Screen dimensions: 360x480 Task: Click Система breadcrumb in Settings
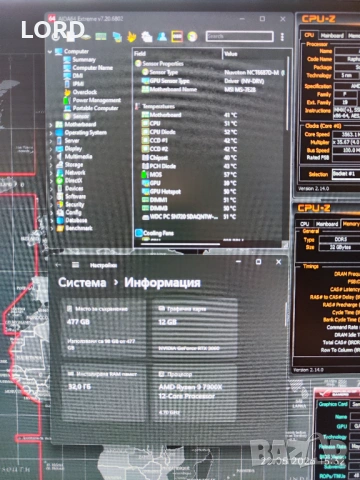(x=82, y=283)
